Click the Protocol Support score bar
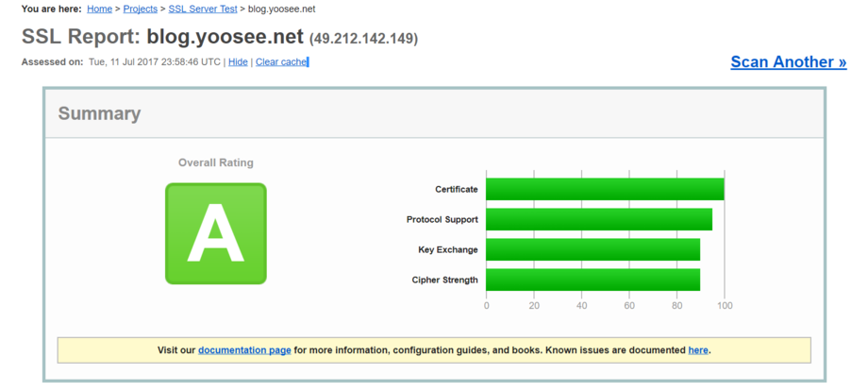Viewport: 868px width, 391px height. (599, 219)
